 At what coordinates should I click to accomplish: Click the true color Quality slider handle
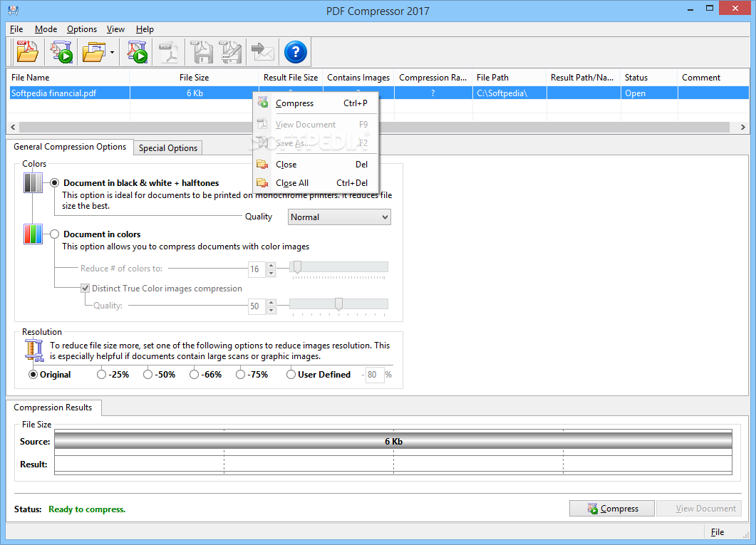click(339, 304)
